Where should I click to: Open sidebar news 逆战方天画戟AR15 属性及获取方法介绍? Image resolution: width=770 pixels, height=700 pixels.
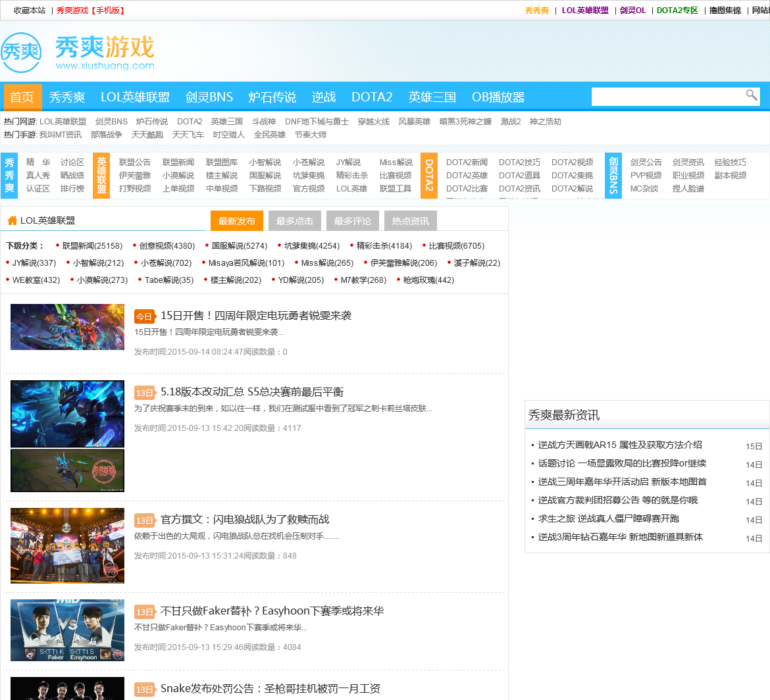620,445
